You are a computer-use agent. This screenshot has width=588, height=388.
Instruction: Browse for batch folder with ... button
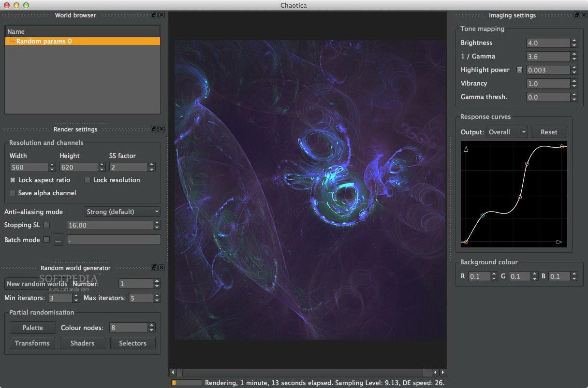coord(58,240)
